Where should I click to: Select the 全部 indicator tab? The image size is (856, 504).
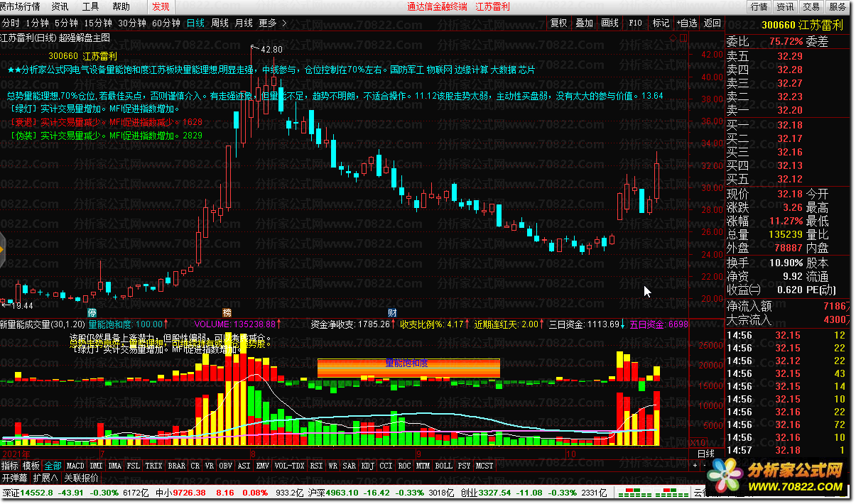click(53, 466)
